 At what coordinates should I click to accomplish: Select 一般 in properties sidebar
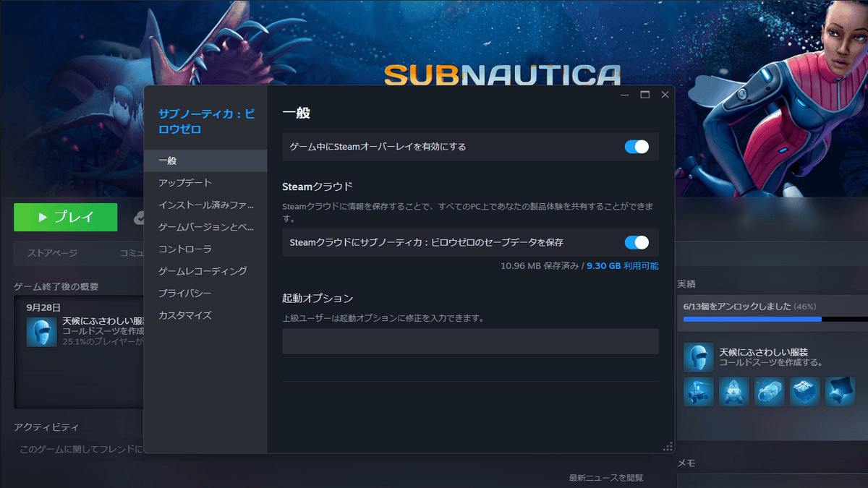205,160
